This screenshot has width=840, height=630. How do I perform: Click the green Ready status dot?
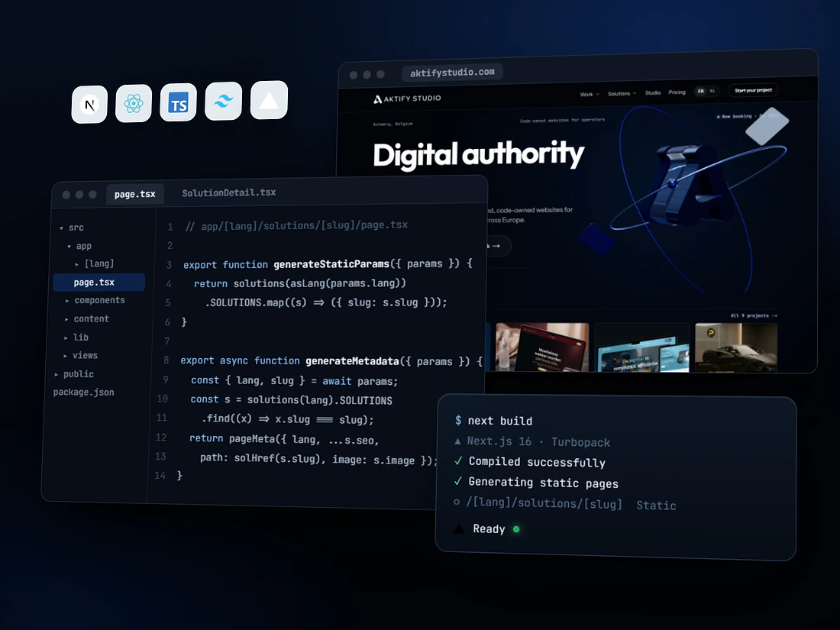516,529
